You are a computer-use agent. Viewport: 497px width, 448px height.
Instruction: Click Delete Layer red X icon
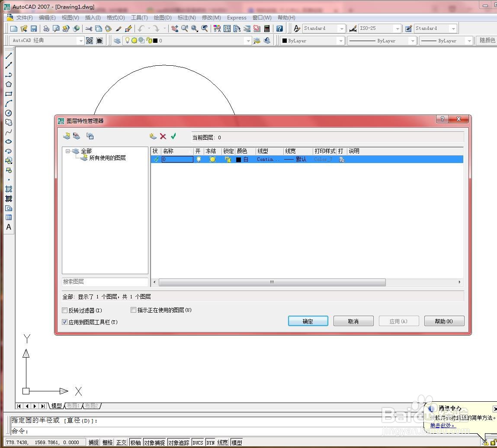click(163, 136)
